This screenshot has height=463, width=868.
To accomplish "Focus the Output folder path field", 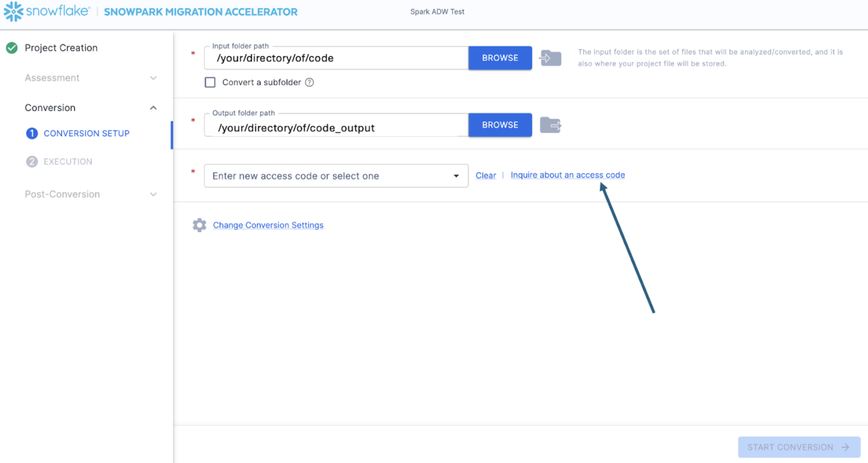I will click(336, 125).
